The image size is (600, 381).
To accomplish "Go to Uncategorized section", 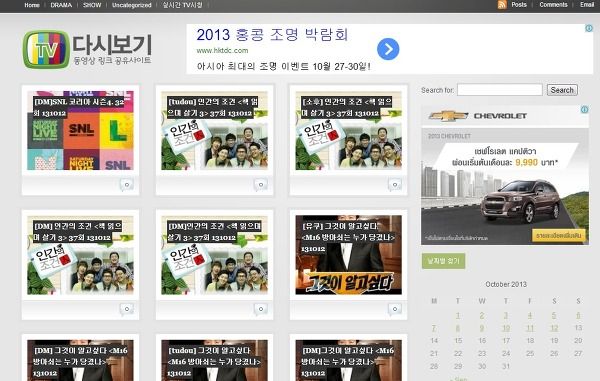I will click(x=132, y=5).
